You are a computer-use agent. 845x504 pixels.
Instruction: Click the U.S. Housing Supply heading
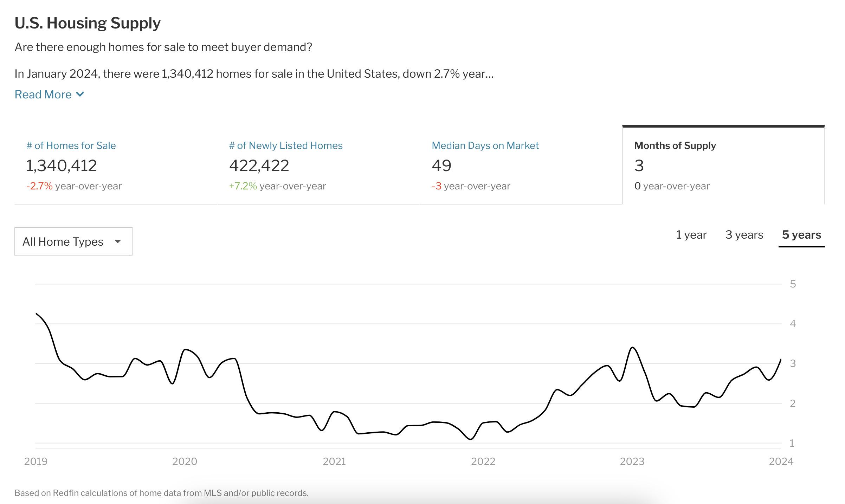88,23
